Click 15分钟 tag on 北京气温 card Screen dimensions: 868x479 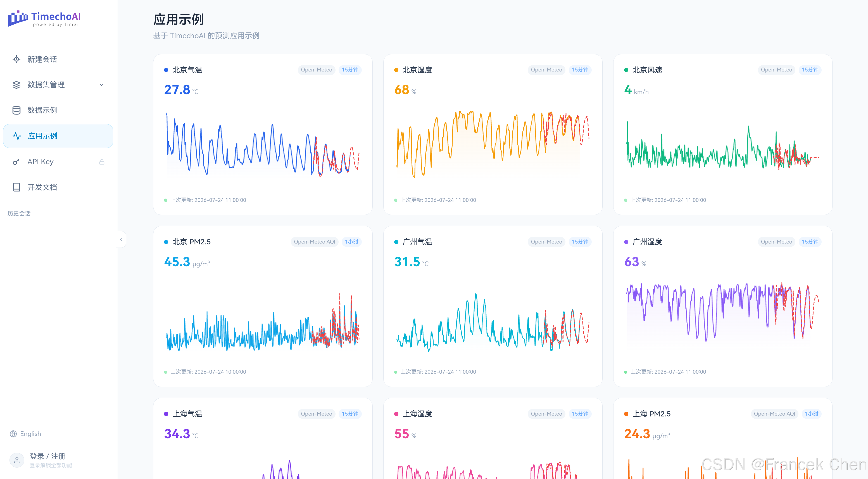point(350,70)
